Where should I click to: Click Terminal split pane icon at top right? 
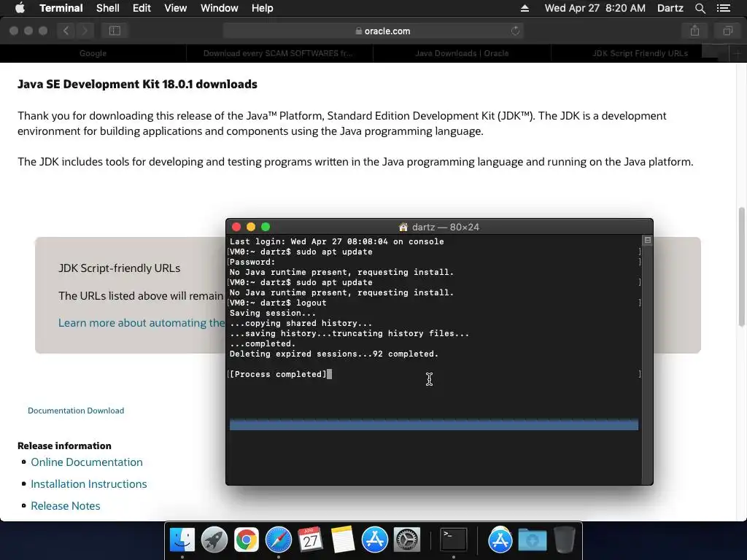pos(648,240)
